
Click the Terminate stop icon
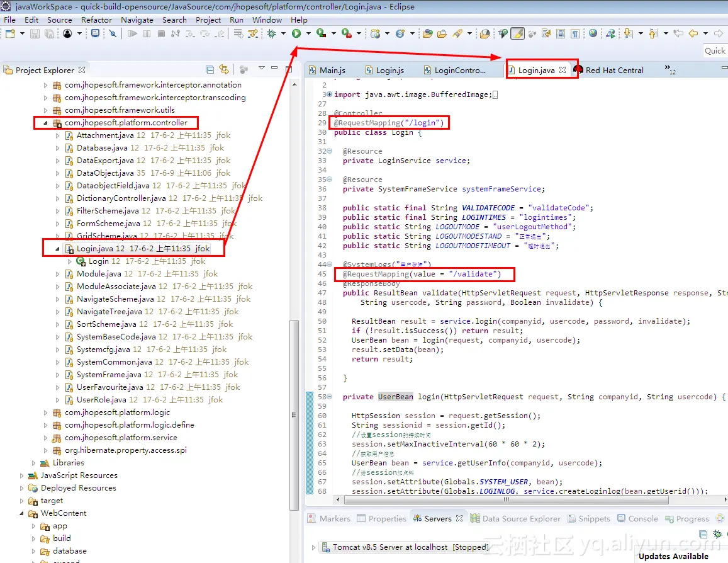[162, 33]
